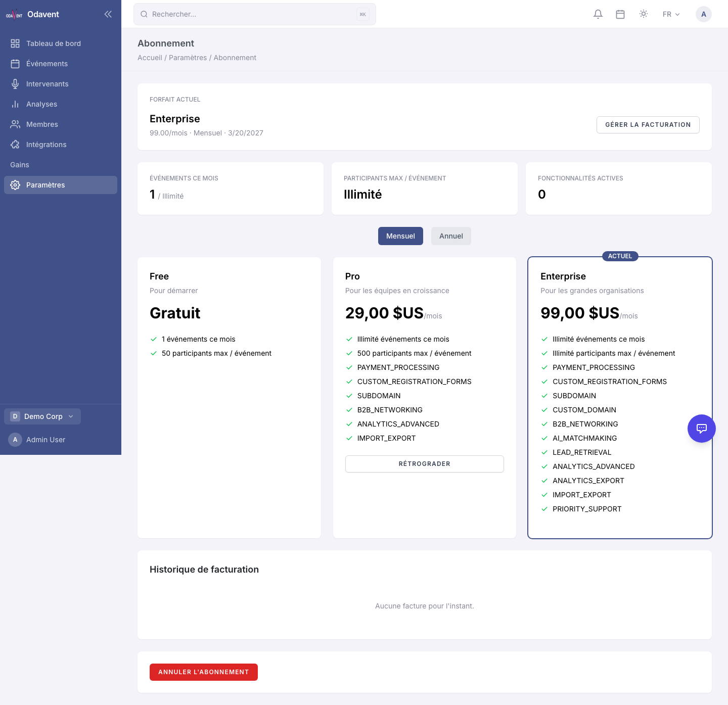The image size is (728, 705).
Task: Click the ACTUEL badge on Enterprise
Action: point(620,256)
